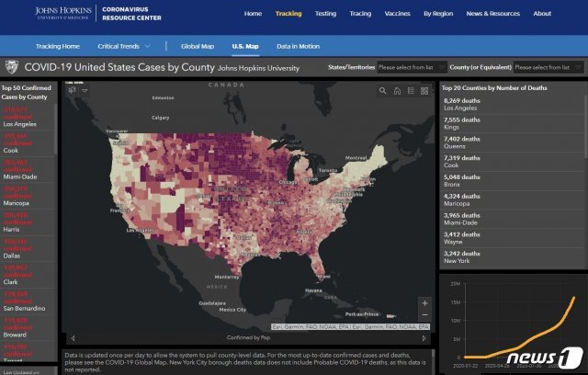Select Vaccines in top navigation
Screen dimensions: 588x375
(397, 14)
